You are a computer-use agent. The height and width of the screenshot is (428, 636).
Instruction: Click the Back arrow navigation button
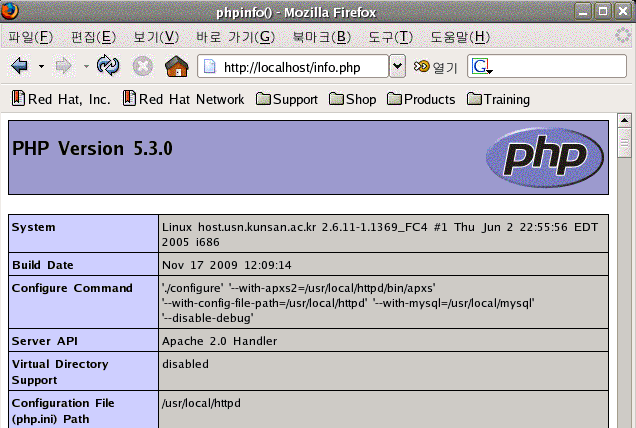[x=19, y=66]
